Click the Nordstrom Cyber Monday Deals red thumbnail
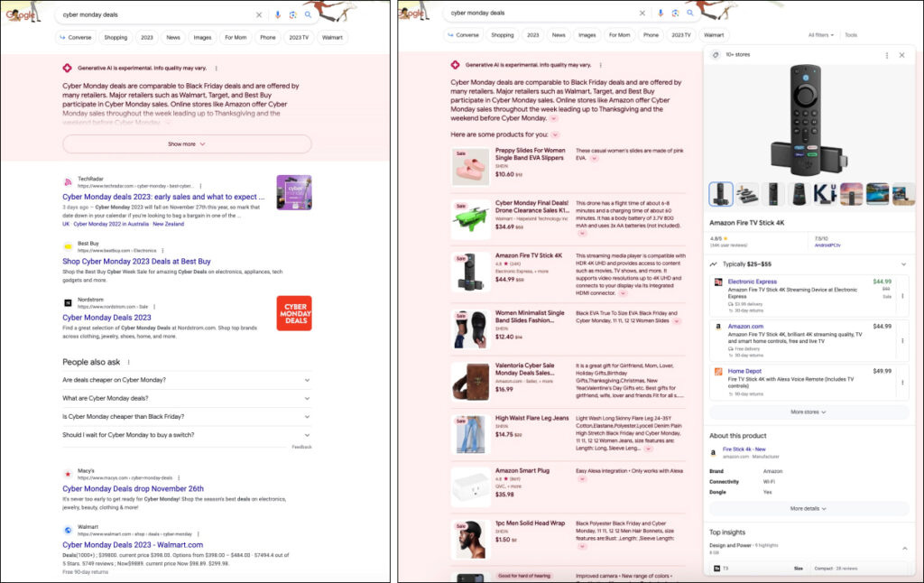Viewport: 924px width, 583px height. click(294, 313)
